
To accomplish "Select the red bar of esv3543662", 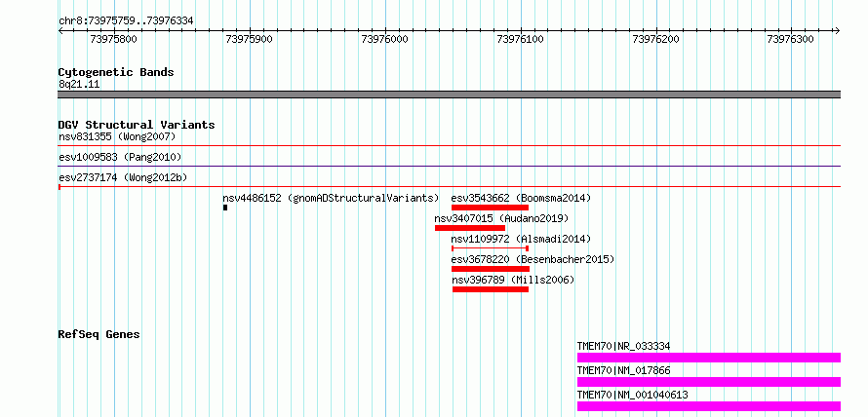I will pos(490,208).
